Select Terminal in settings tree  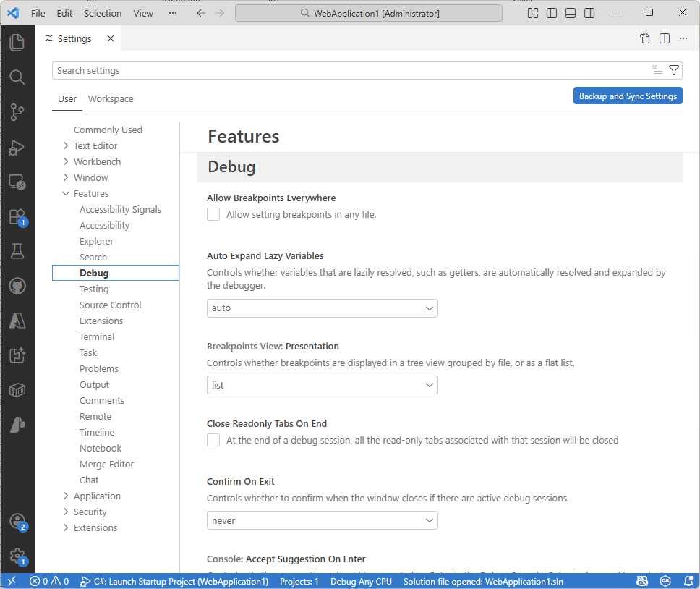(97, 336)
